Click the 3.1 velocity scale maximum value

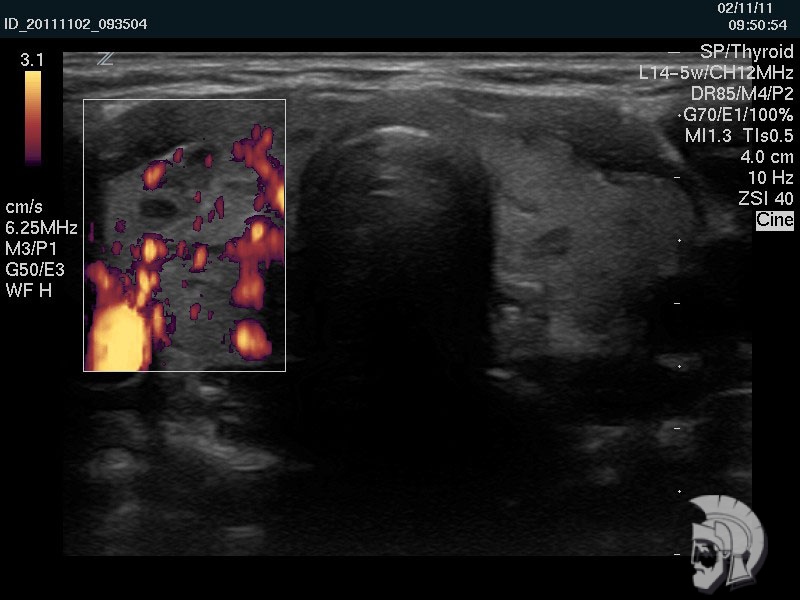[x=32, y=61]
